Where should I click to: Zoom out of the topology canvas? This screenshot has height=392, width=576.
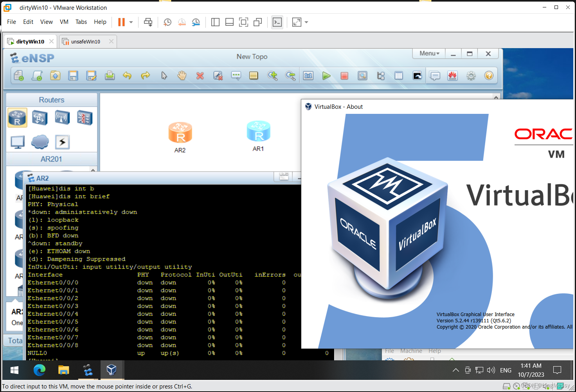point(290,76)
